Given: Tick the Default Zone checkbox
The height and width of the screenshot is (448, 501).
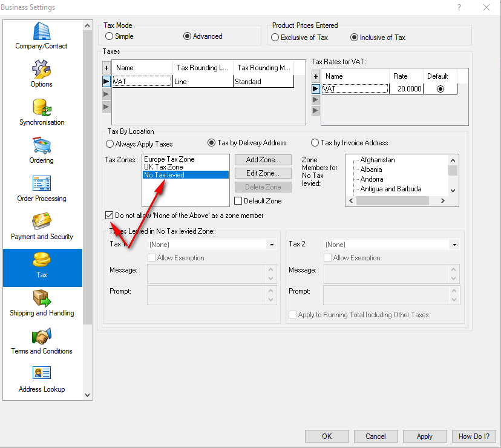Looking at the screenshot, I should (238, 201).
